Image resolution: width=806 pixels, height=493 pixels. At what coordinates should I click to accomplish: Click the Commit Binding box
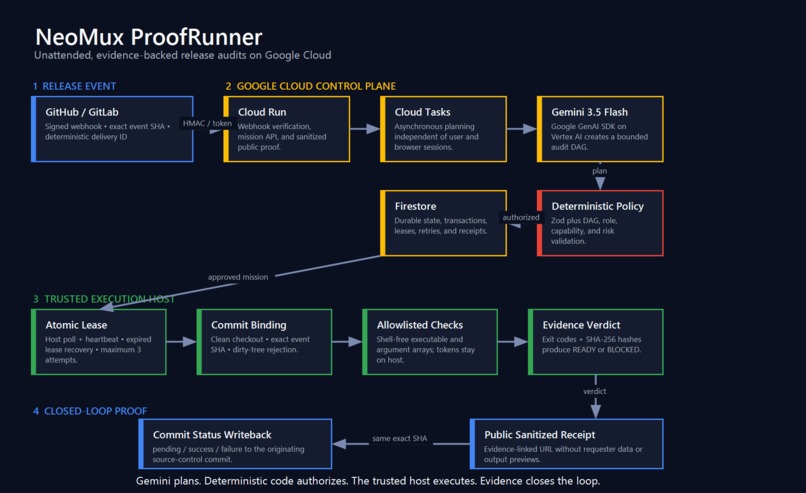pos(265,342)
